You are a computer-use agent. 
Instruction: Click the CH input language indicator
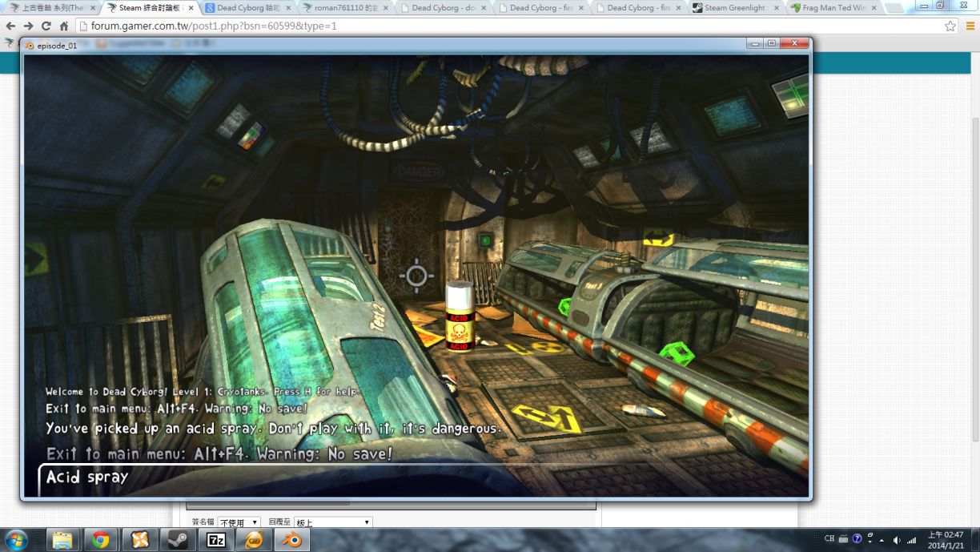pyautogui.click(x=829, y=539)
